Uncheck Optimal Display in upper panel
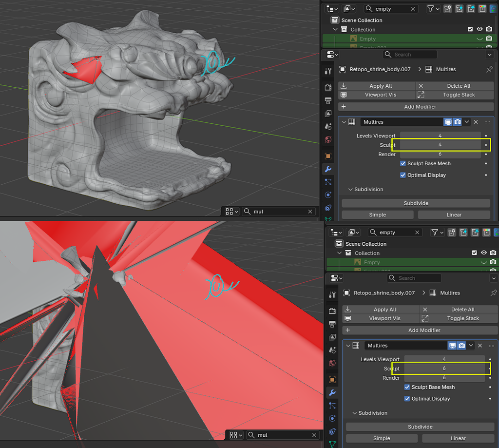 tap(403, 175)
